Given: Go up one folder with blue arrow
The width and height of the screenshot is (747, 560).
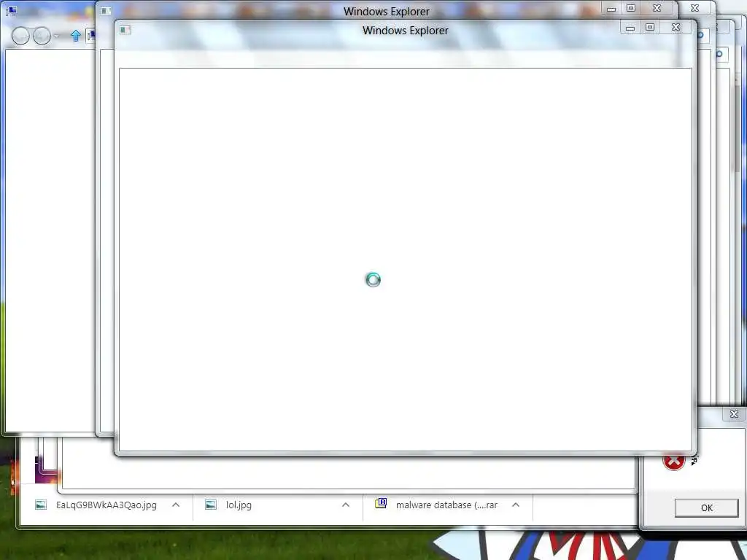Looking at the screenshot, I should coord(76,36).
